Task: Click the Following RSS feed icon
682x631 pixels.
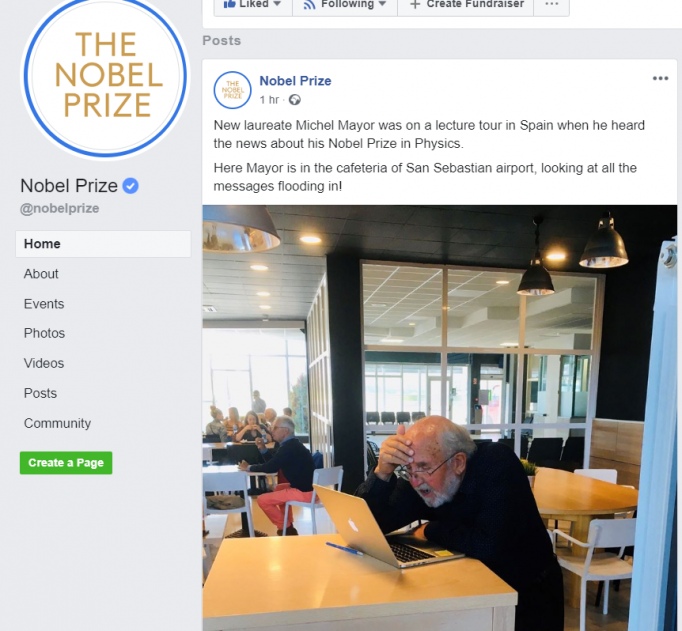Action: point(309,4)
